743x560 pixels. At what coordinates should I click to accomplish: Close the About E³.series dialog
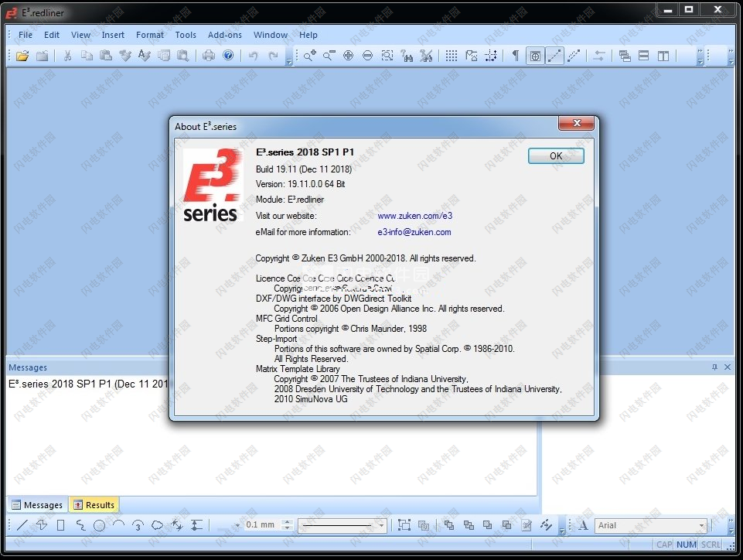click(576, 123)
